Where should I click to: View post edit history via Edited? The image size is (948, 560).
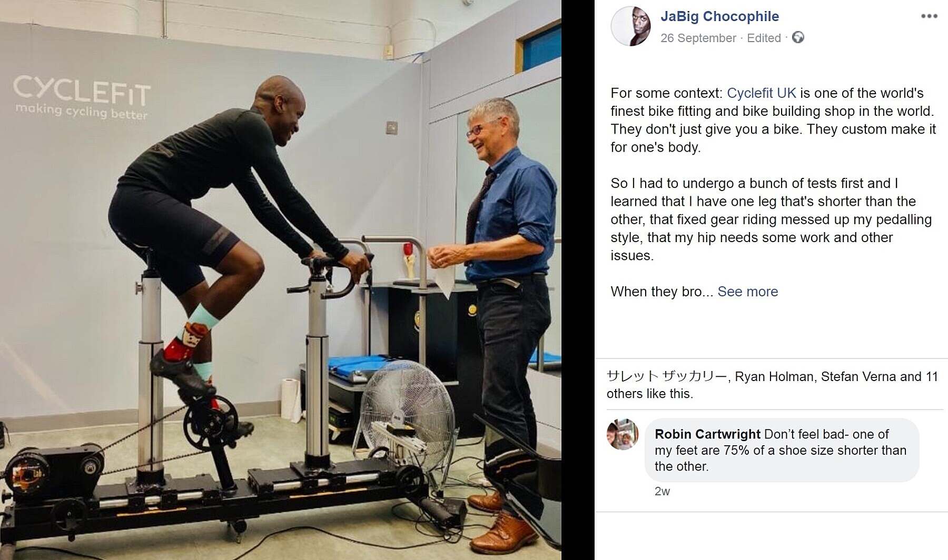coord(764,38)
